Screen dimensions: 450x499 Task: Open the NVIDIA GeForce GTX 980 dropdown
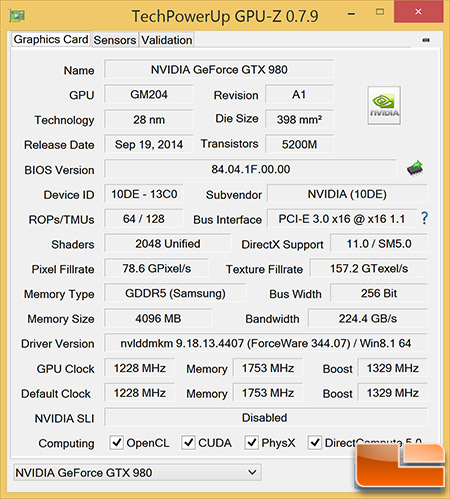point(137,472)
